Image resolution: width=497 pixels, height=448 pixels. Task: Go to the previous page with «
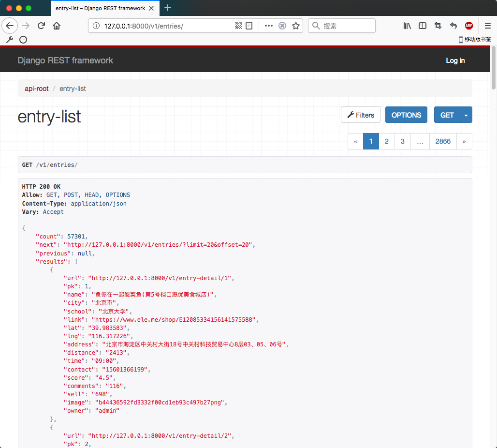coord(355,141)
